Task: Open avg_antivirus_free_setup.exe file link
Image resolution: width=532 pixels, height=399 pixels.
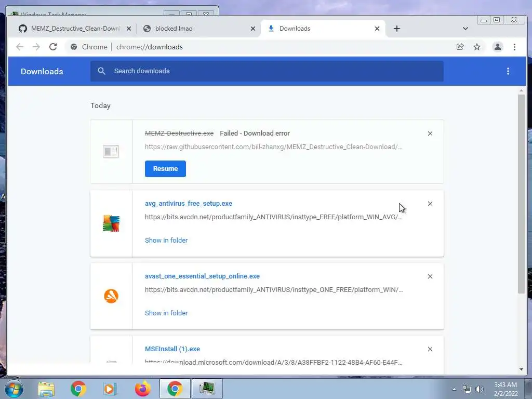Action: click(188, 204)
